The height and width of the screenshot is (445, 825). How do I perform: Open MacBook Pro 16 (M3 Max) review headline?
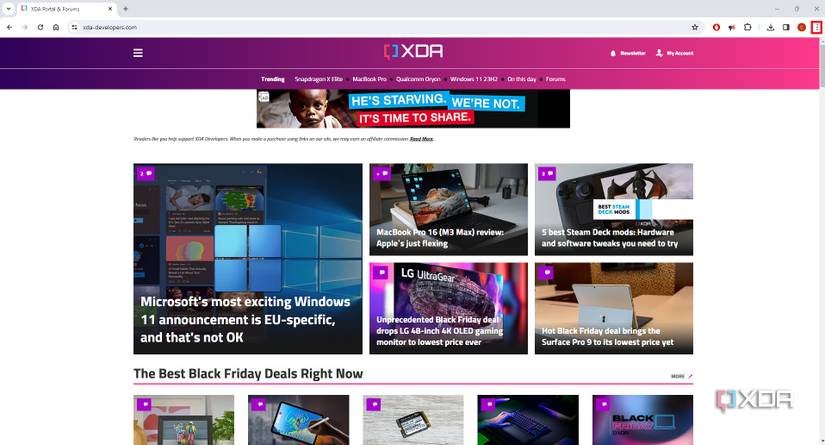click(x=440, y=238)
